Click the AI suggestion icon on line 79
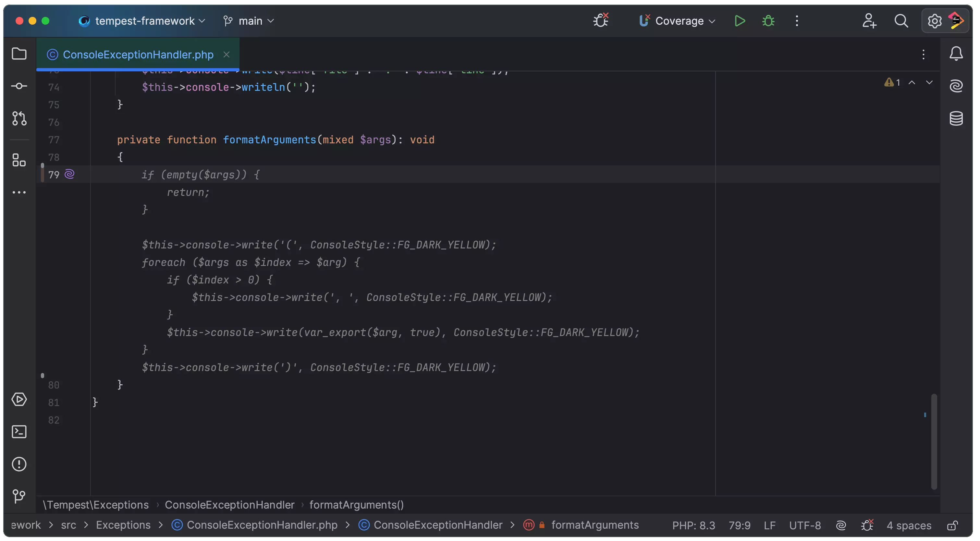Image resolution: width=980 pixels, height=541 pixels. [x=69, y=174]
